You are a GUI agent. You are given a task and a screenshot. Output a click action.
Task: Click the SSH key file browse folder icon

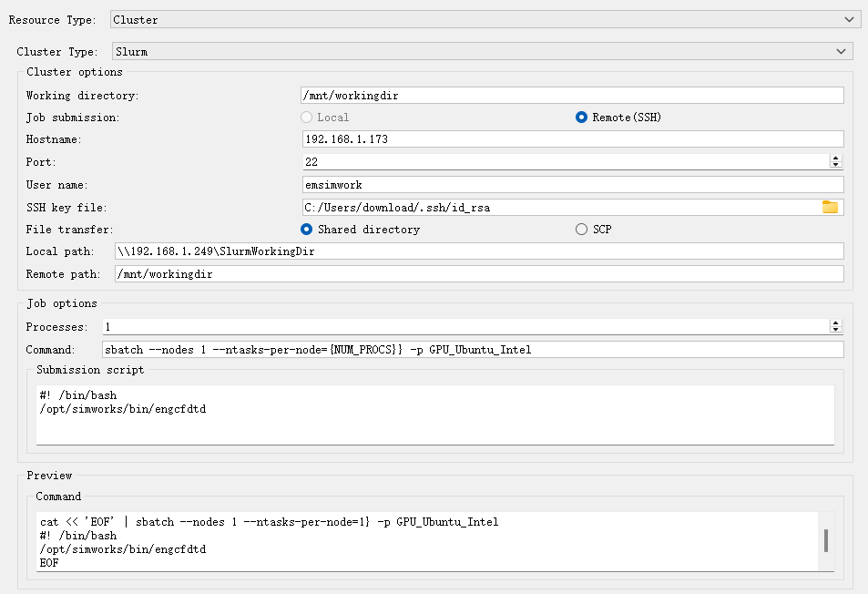[x=829, y=207]
